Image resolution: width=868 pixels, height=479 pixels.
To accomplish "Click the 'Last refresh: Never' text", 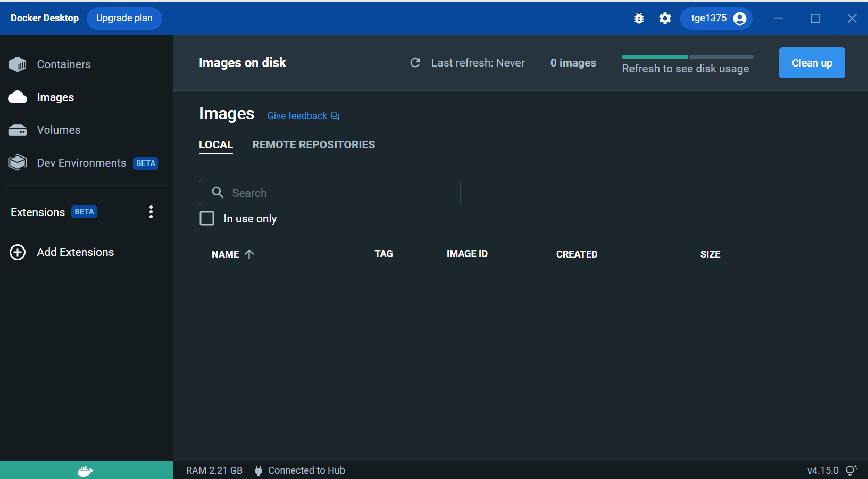I will pos(478,63).
